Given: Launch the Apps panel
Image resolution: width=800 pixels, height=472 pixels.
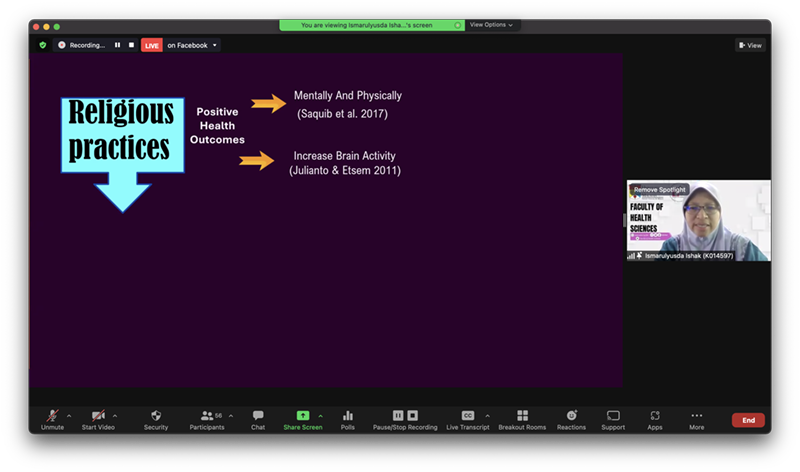Looking at the screenshot, I should pos(655,416).
